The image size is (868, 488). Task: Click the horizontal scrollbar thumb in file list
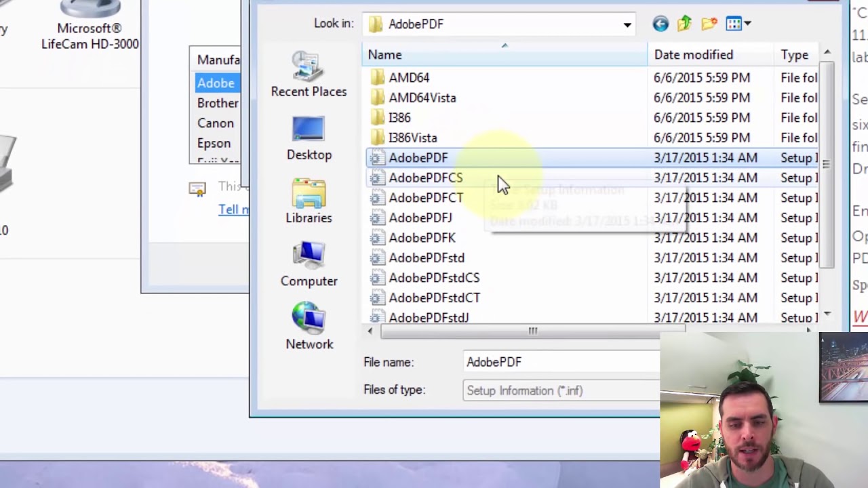click(533, 331)
